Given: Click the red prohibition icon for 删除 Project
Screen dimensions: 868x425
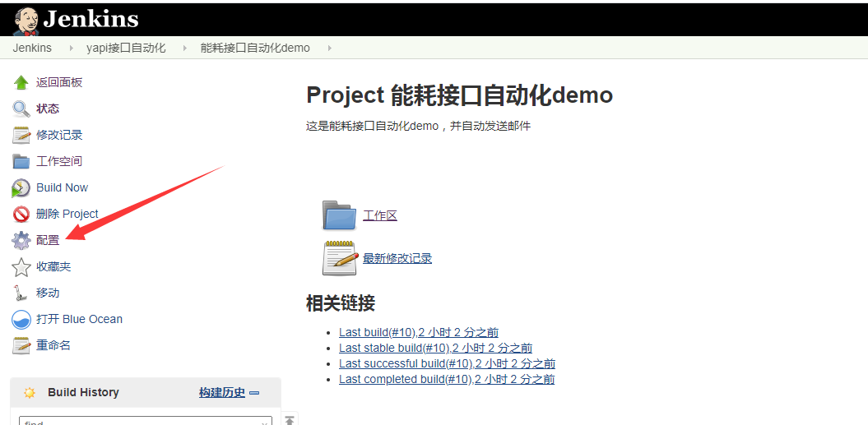Looking at the screenshot, I should [x=21, y=215].
